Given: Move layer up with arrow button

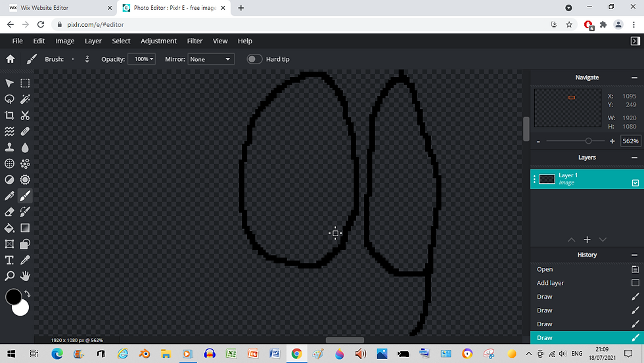Looking at the screenshot, I should point(571,240).
